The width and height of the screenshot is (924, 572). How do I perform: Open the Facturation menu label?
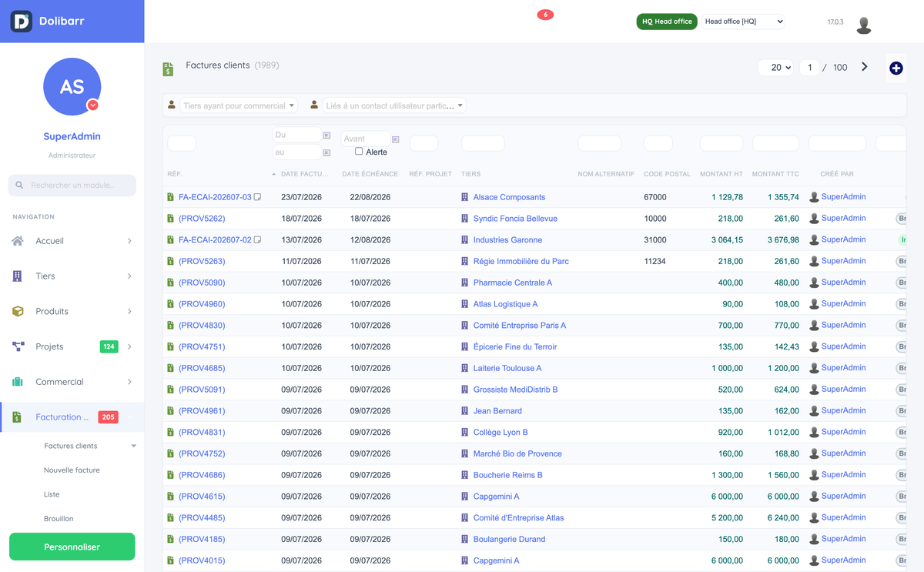pyautogui.click(x=62, y=417)
